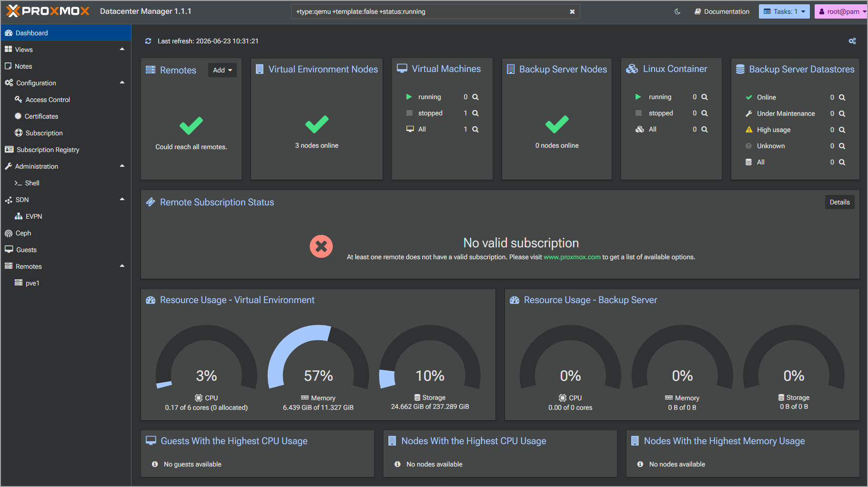Click '0 nodes online' status text

pyautogui.click(x=557, y=145)
